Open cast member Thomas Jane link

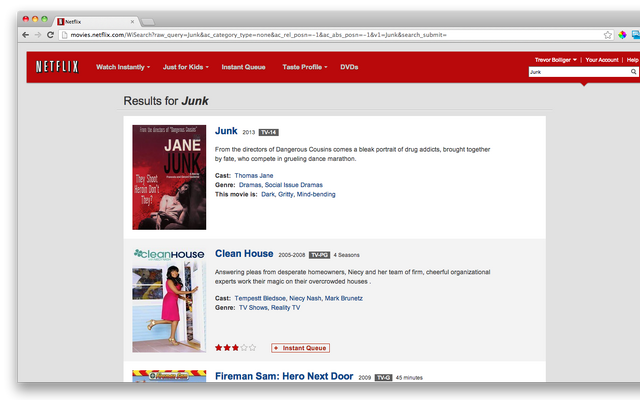(254, 176)
